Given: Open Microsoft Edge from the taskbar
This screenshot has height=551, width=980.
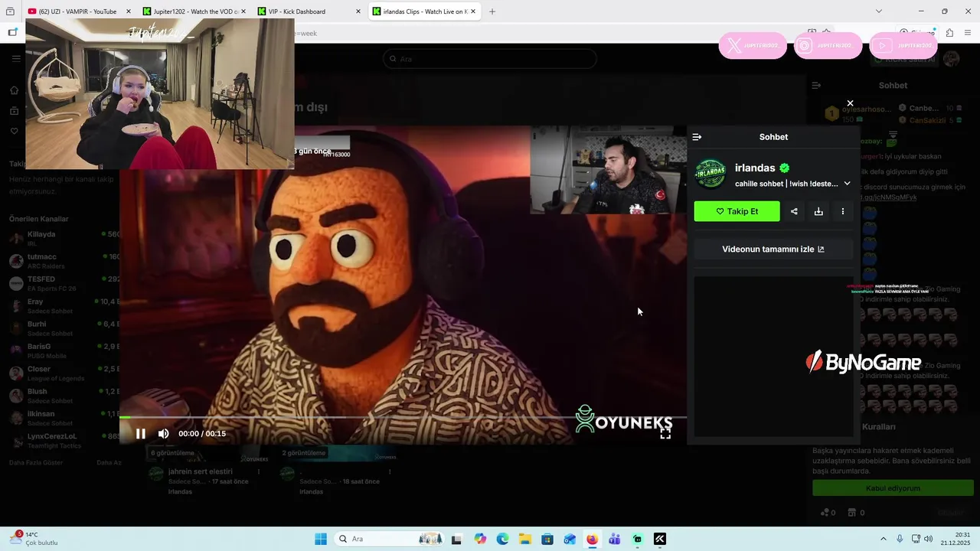Looking at the screenshot, I should click(502, 539).
